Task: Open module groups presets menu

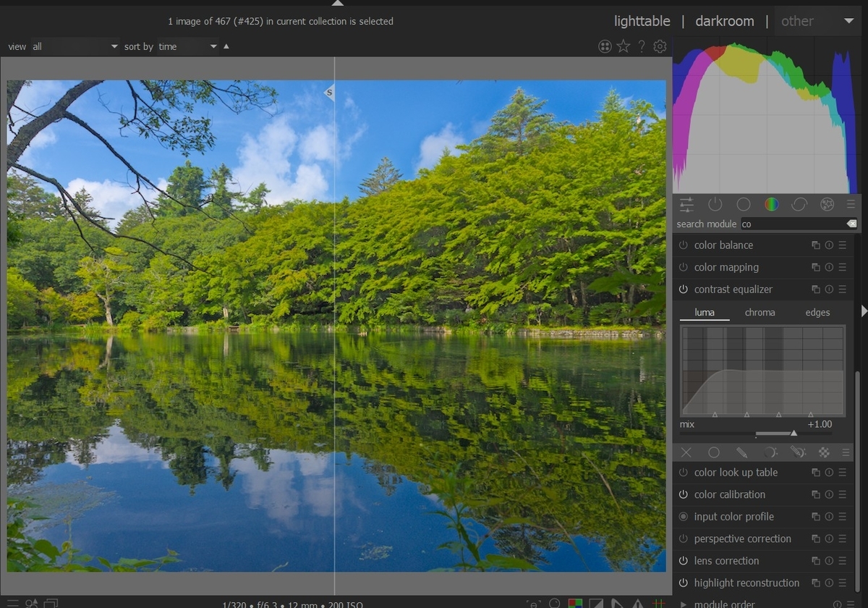Action: pyautogui.click(x=851, y=205)
